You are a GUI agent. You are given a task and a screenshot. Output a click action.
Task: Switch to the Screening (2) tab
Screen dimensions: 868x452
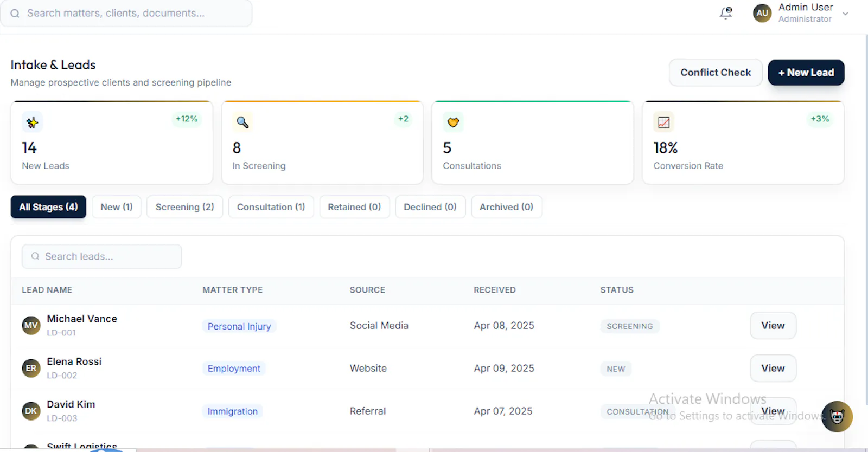185,207
